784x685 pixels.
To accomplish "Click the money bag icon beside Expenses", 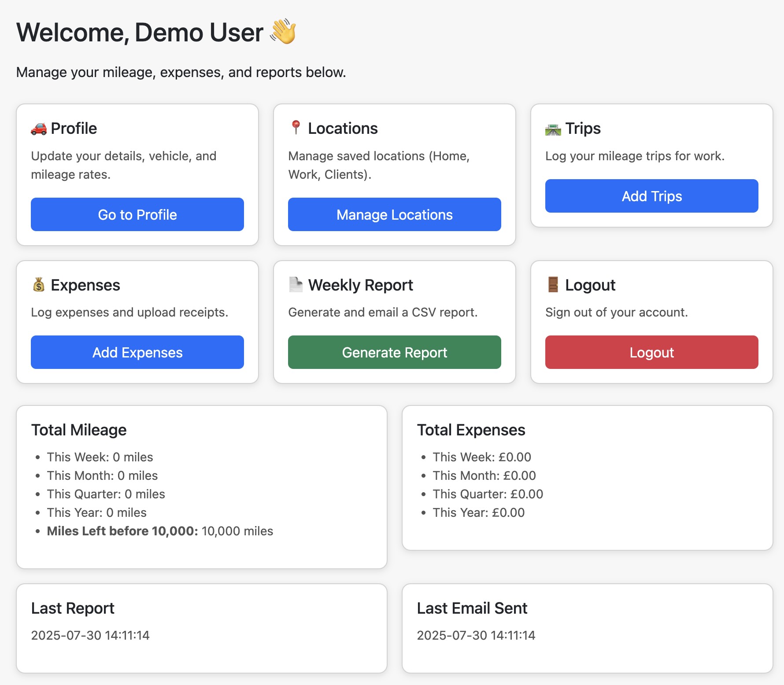I will coord(39,285).
